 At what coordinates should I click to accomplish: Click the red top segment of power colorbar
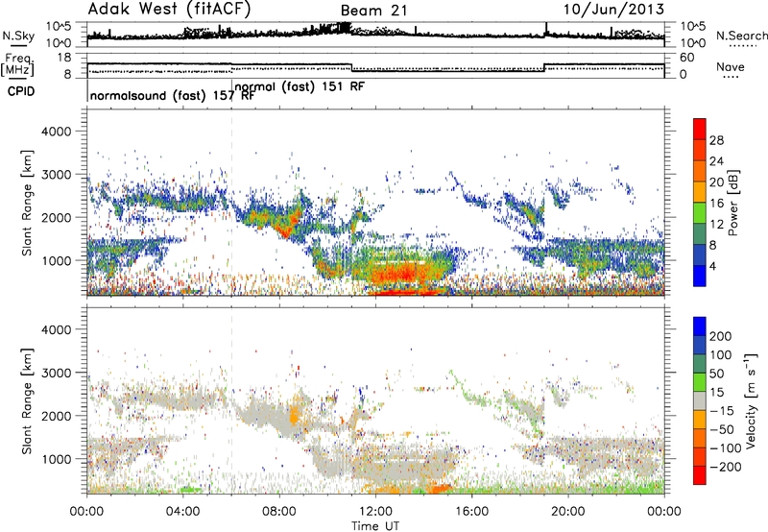coord(700,129)
